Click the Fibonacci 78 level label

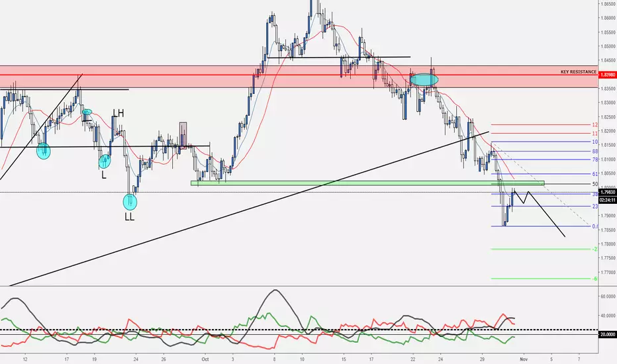point(595,159)
